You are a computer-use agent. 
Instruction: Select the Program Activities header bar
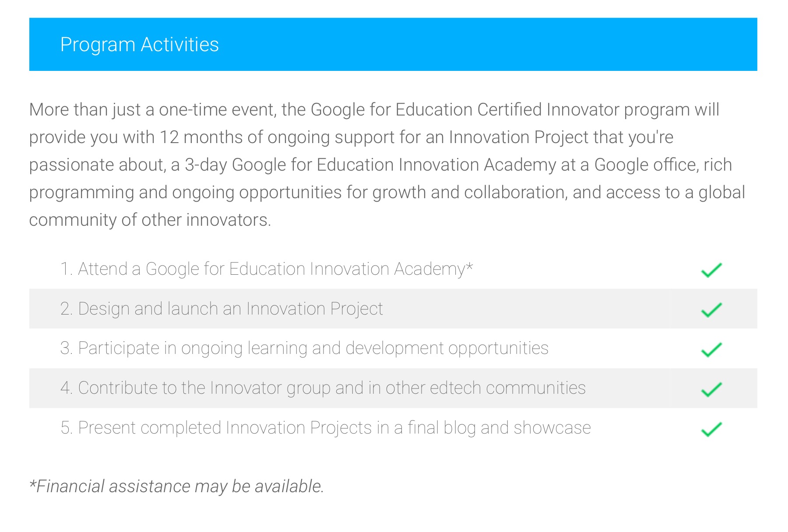pyautogui.click(x=393, y=44)
